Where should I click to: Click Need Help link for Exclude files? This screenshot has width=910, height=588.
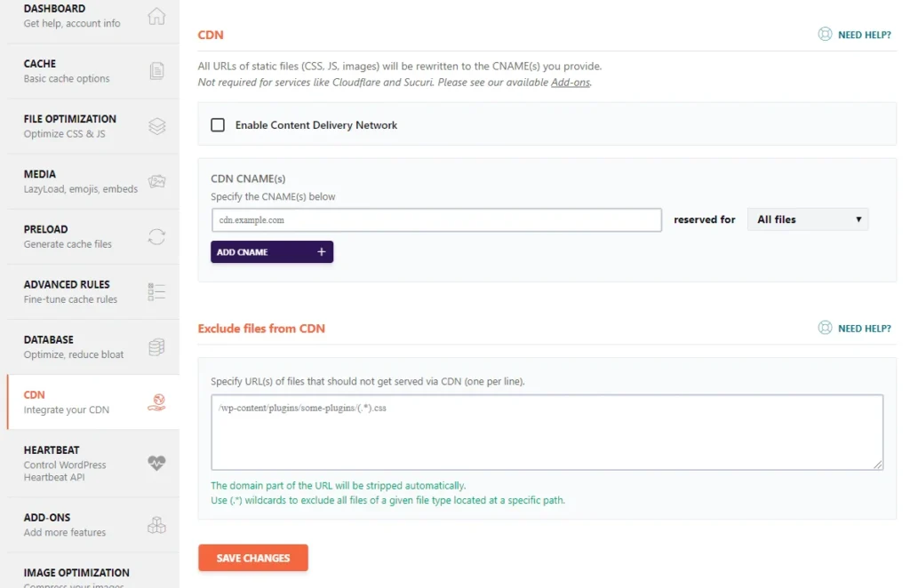(864, 329)
